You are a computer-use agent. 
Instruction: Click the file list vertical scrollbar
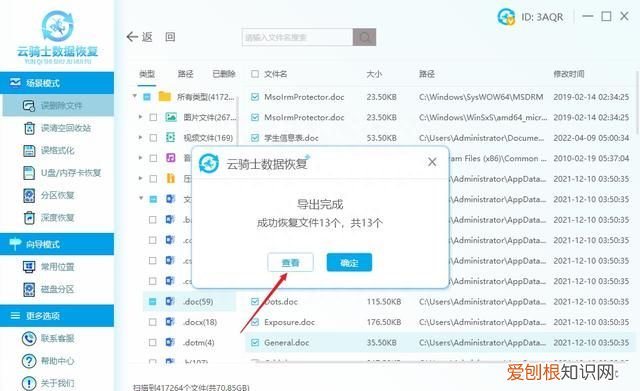(x=637, y=102)
